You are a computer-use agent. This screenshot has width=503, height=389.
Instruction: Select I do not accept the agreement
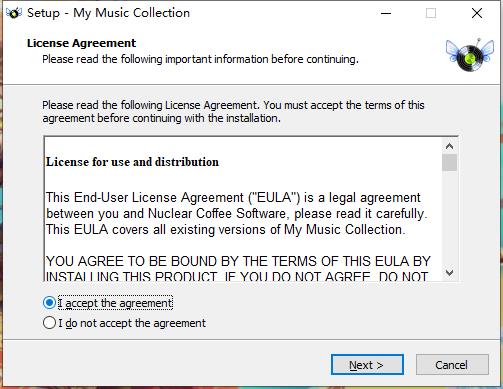click(x=49, y=323)
